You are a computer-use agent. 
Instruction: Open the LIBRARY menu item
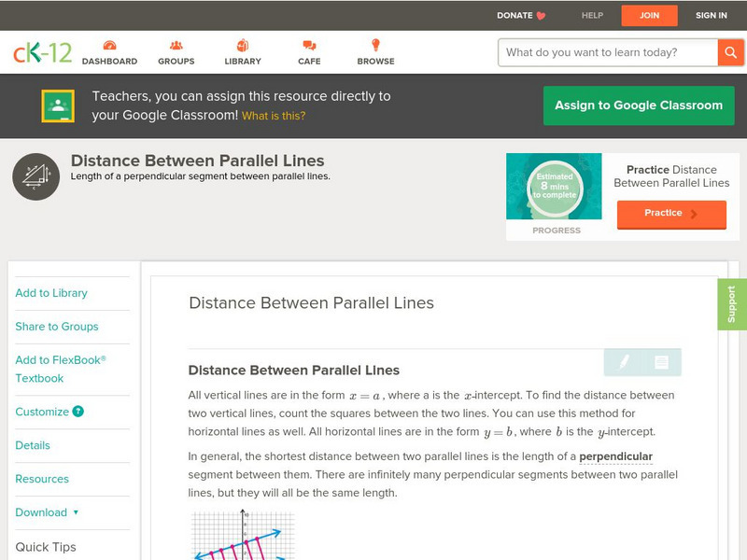pyautogui.click(x=243, y=62)
